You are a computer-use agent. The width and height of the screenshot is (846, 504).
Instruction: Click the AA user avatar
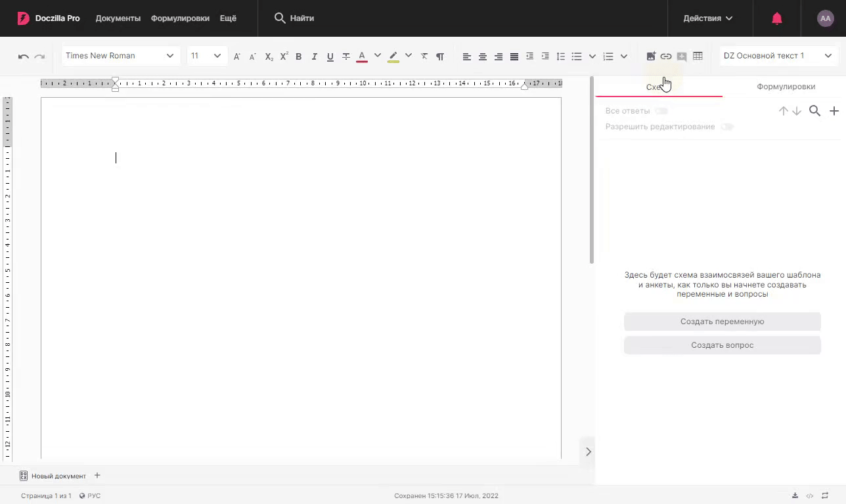click(826, 18)
